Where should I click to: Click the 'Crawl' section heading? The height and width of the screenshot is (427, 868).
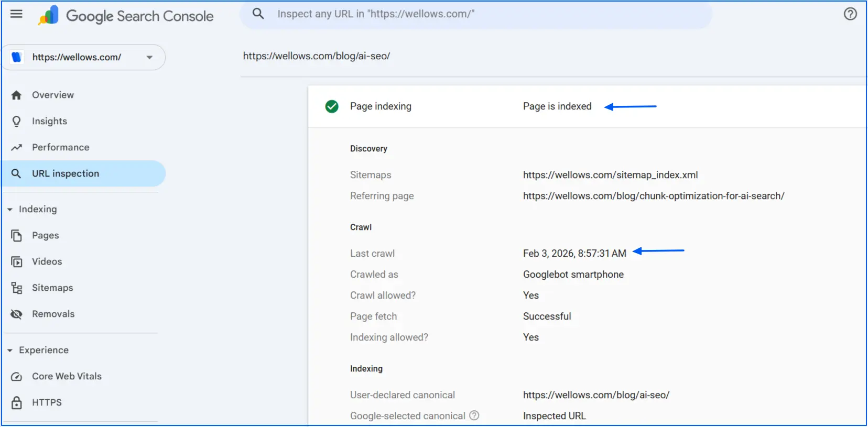click(361, 227)
